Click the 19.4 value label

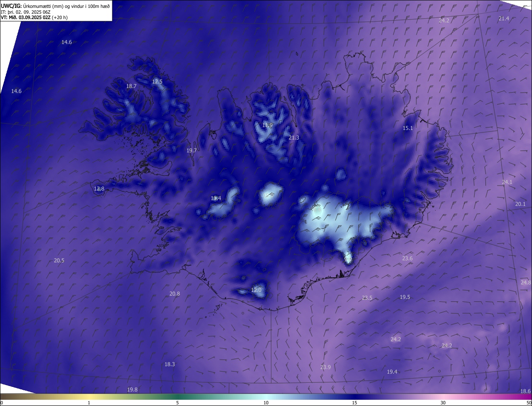click(392, 372)
